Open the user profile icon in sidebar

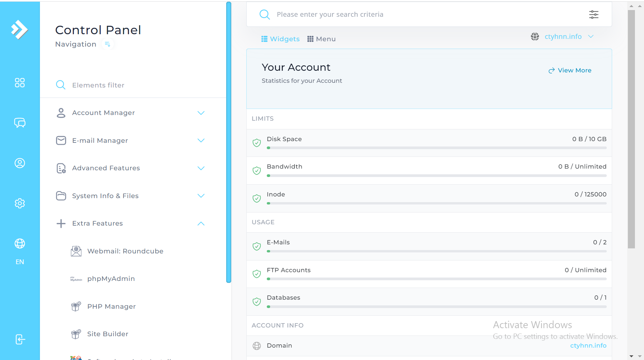(x=20, y=163)
